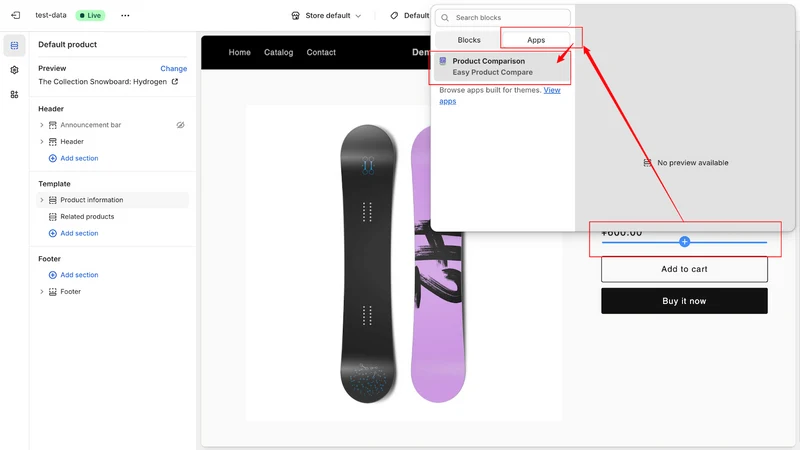Screen dimensions: 800x450
Task: Select Product Comparison Easy Product Compare block
Action: (502, 67)
